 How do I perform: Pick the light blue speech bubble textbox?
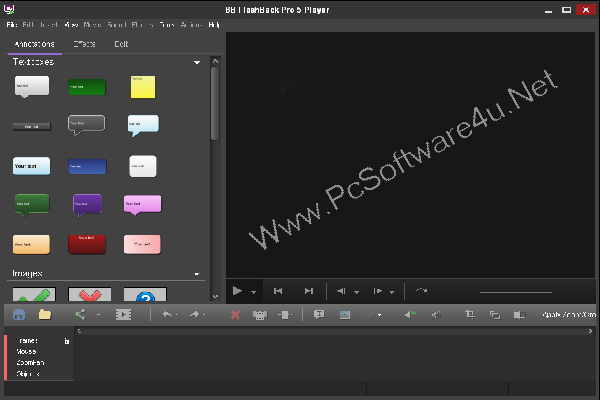tap(143, 125)
